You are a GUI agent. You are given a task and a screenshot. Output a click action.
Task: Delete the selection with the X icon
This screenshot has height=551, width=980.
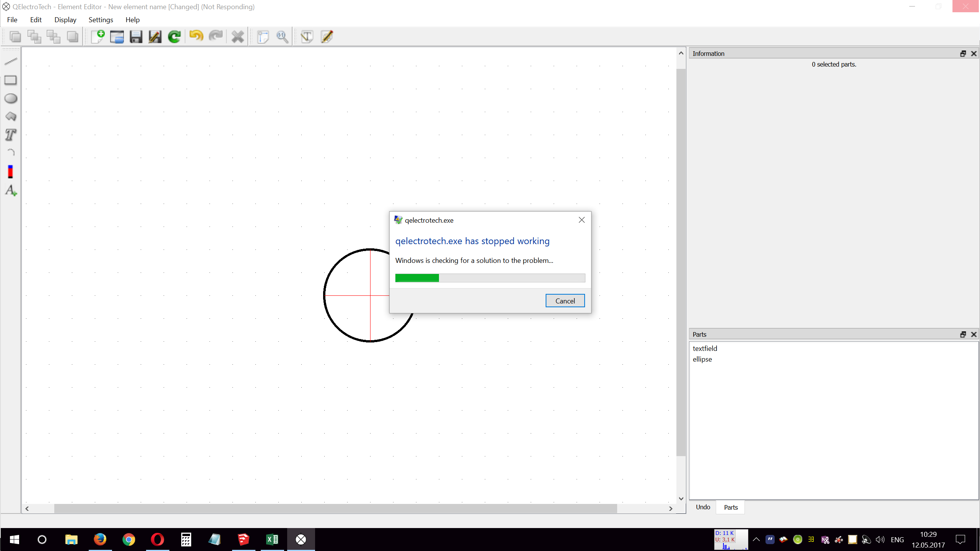pos(238,37)
